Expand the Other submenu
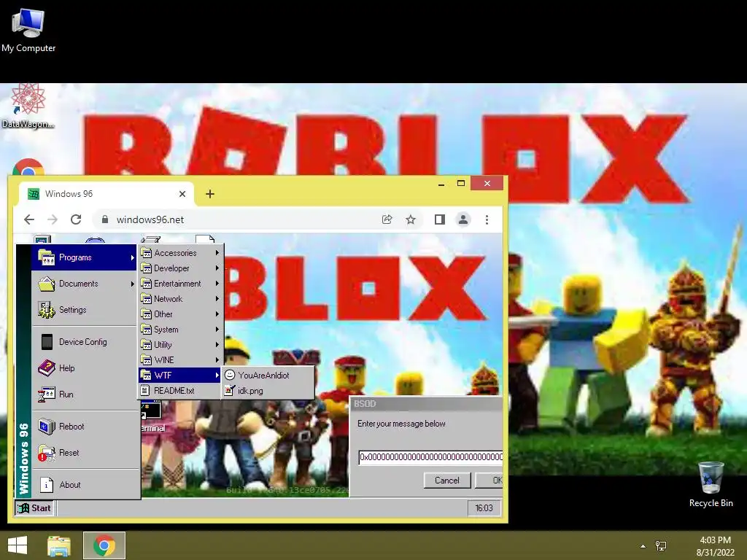 pos(180,314)
